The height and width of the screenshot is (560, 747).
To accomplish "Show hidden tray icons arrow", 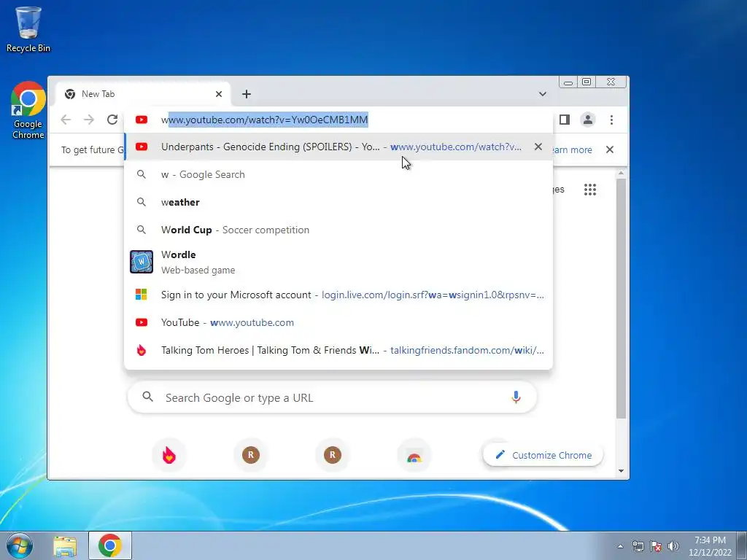I will pos(620,546).
